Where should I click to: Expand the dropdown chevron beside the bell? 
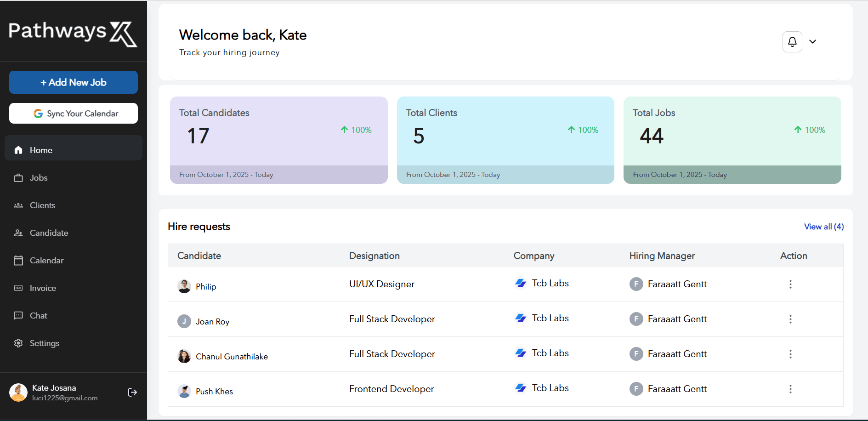(x=812, y=42)
